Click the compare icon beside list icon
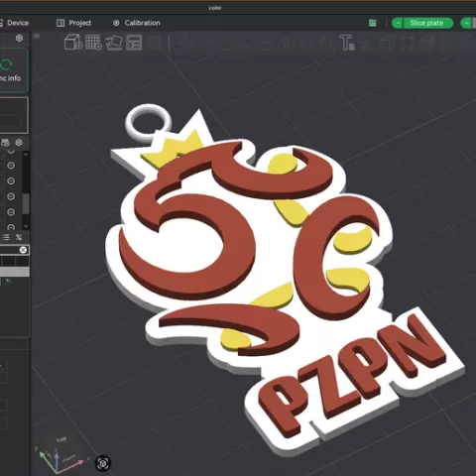 pyautogui.click(x=19, y=237)
